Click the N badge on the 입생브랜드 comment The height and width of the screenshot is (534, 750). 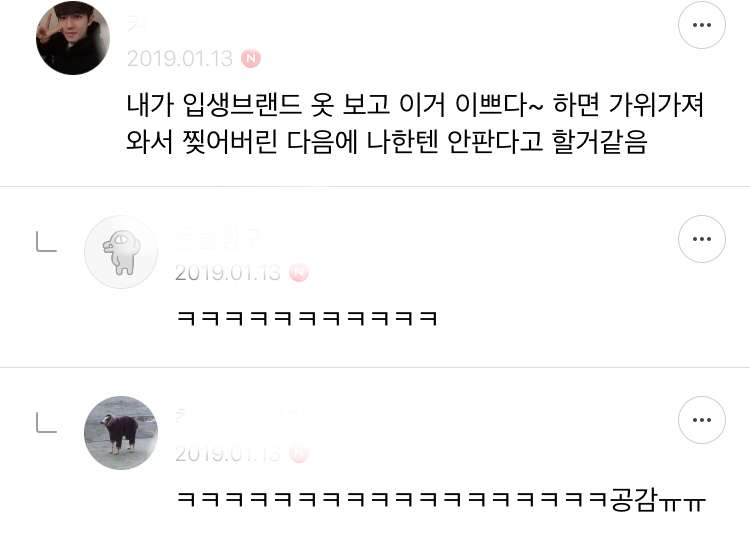[251, 58]
